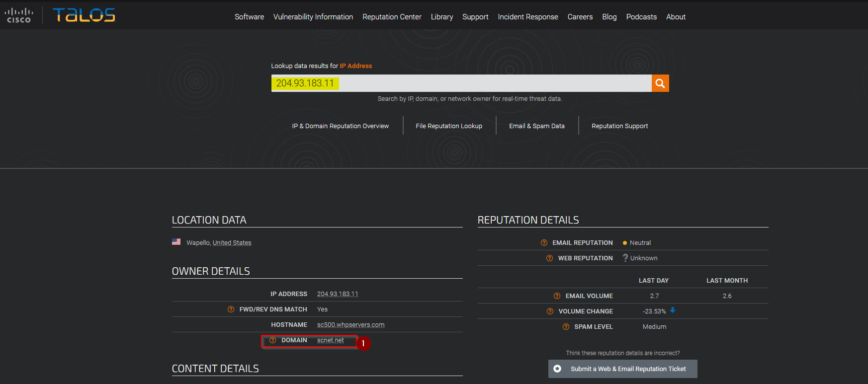Open the Vulnerability Information menu

click(x=313, y=17)
